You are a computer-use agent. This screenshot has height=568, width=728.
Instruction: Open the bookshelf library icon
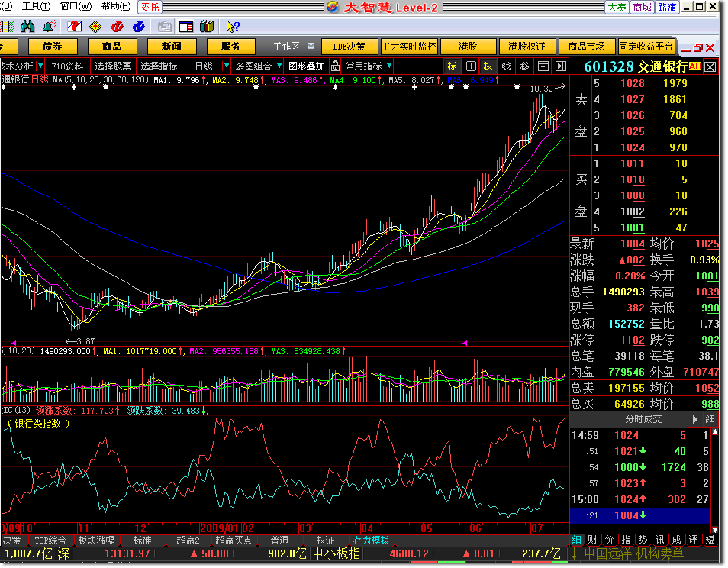(x=207, y=27)
